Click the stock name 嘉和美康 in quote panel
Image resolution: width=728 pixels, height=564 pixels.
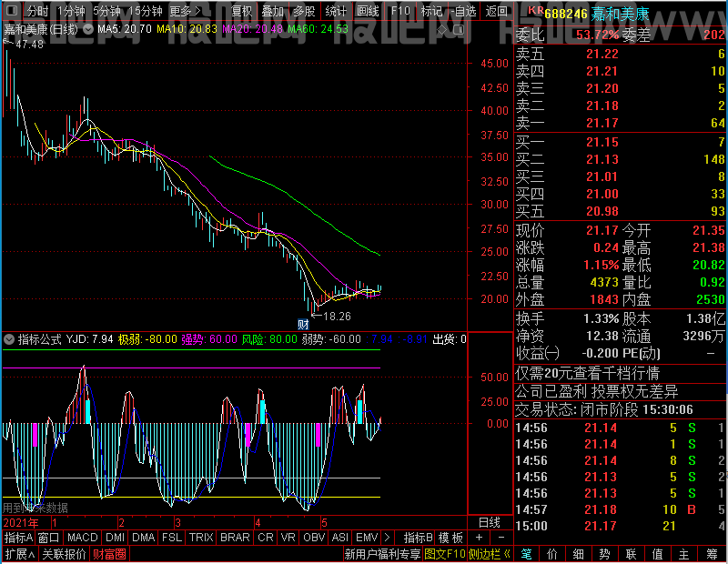click(621, 14)
